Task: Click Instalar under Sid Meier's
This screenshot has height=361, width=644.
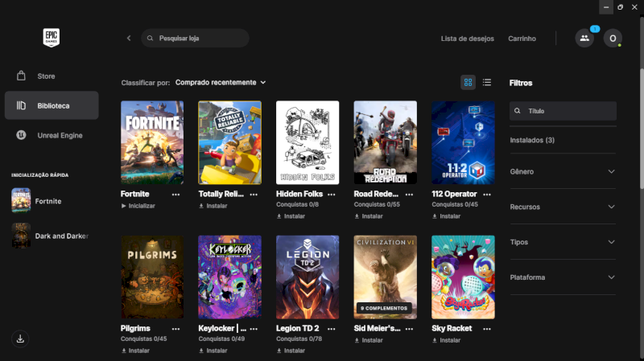Action: [369, 340]
